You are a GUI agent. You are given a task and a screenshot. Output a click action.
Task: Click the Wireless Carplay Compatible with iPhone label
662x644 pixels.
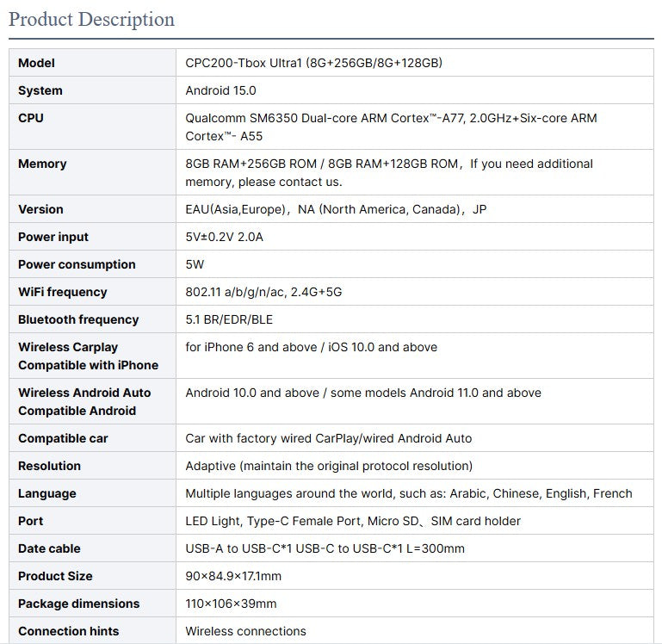pos(88,356)
